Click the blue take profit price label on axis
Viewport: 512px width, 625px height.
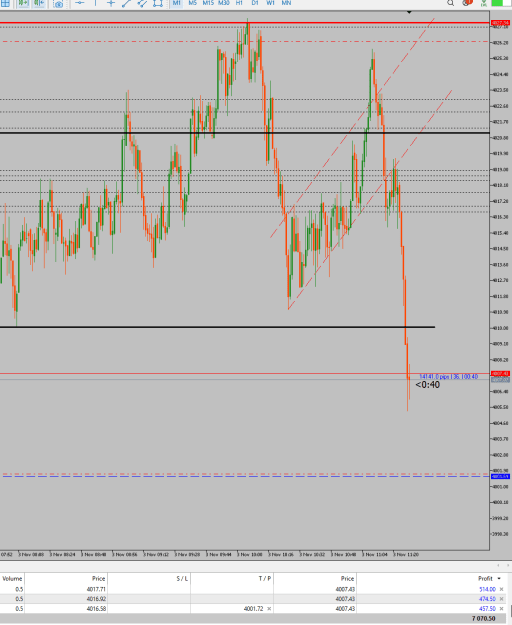coord(500,476)
